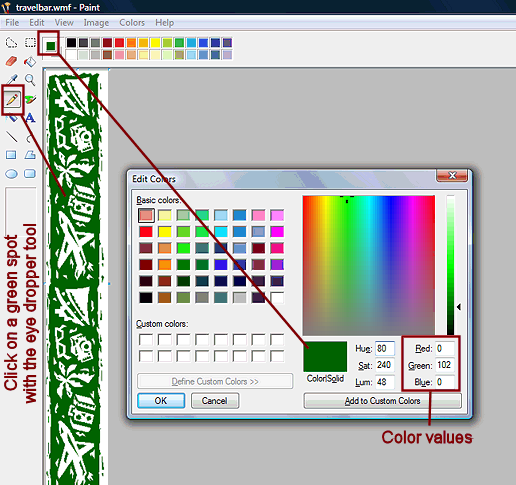This screenshot has width=516, height=485.
Task: Click Cancel in Edit Colors dialog
Action: [x=215, y=401]
